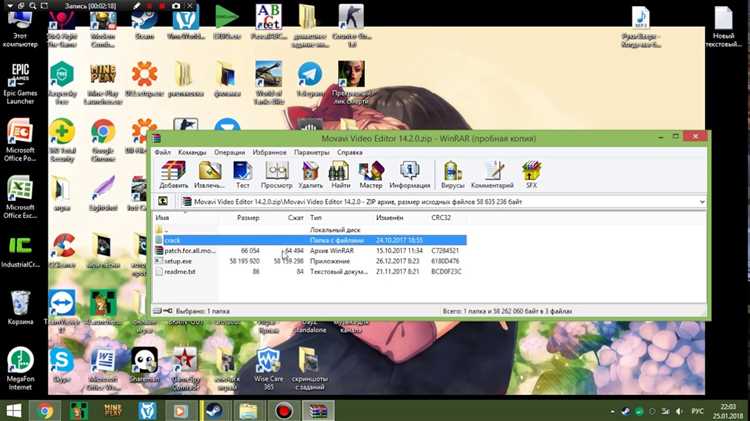Switch the РУС input language indicator
Screen dimensions: 750x421
pyautogui.click(x=697, y=411)
